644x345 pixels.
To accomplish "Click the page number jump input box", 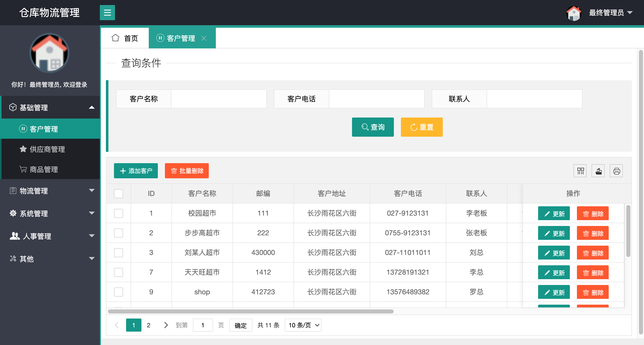I will tap(203, 325).
